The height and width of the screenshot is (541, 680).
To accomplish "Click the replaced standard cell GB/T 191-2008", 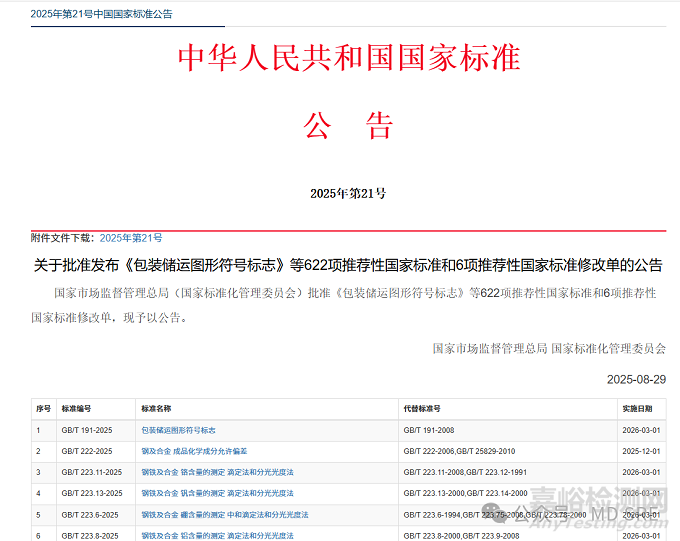I will pyautogui.click(x=429, y=430).
